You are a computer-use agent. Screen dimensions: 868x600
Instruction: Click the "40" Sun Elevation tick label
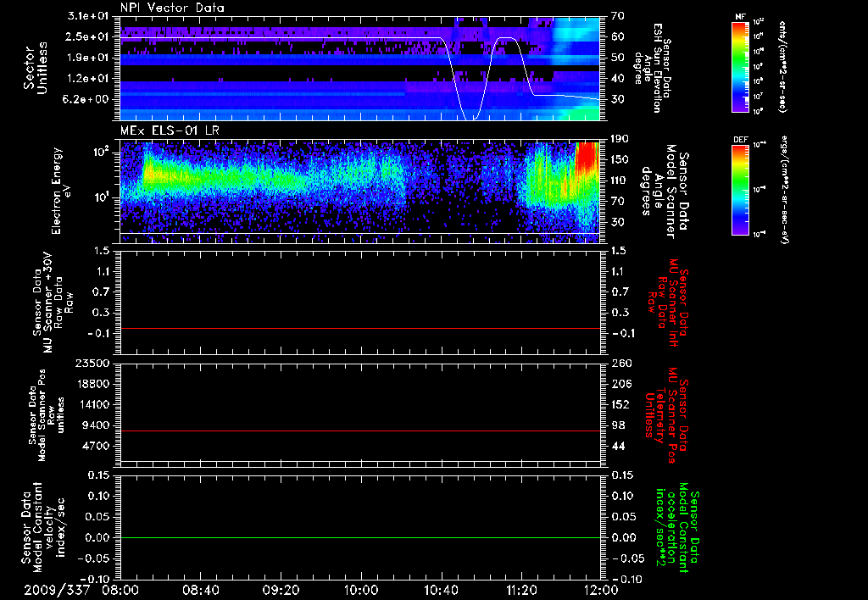pos(617,79)
